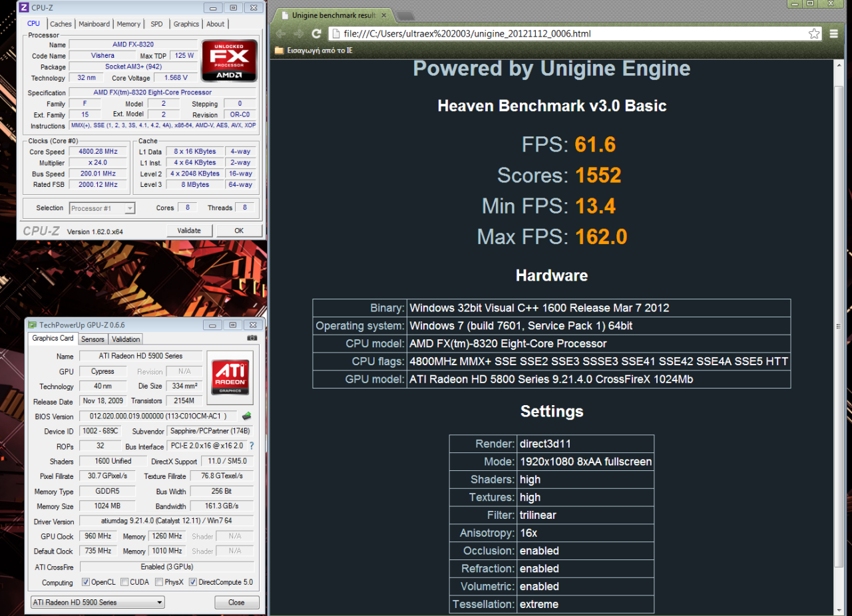Click the ATI Radeon logo in GPU-Z
The image size is (852, 616).
coord(230,377)
